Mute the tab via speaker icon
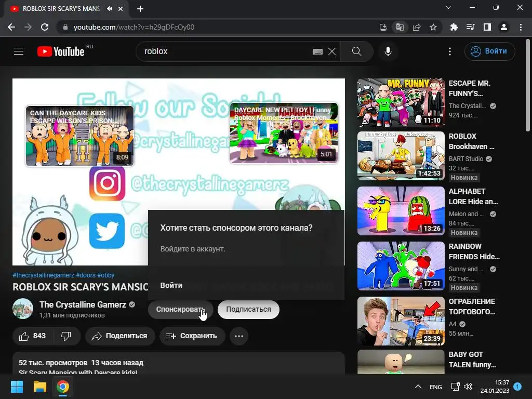The height and width of the screenshot is (399, 532). click(109, 9)
